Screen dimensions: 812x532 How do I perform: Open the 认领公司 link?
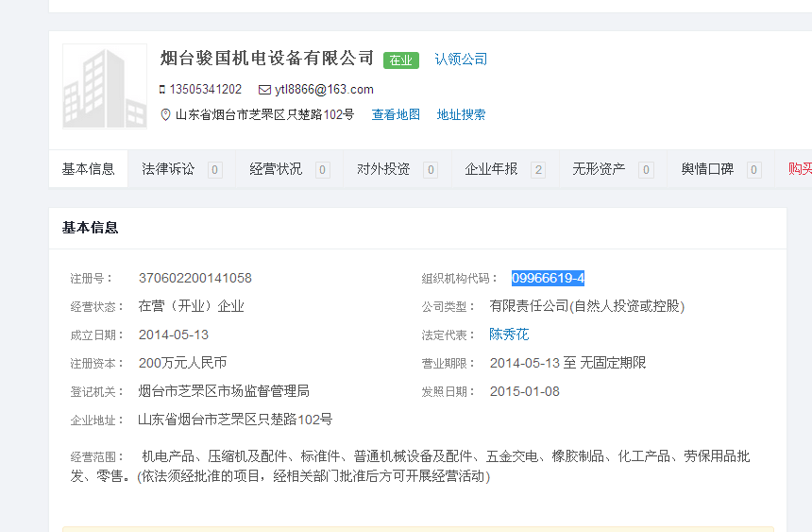461,60
